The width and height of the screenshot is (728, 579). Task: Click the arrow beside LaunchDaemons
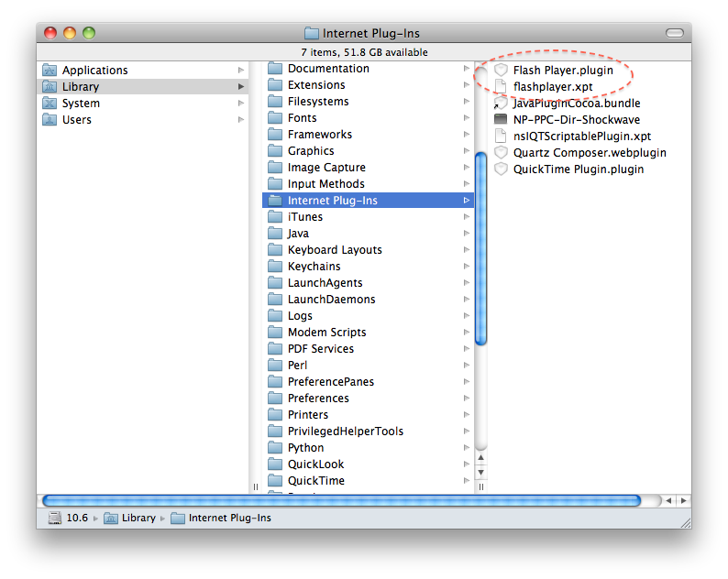[x=467, y=300]
